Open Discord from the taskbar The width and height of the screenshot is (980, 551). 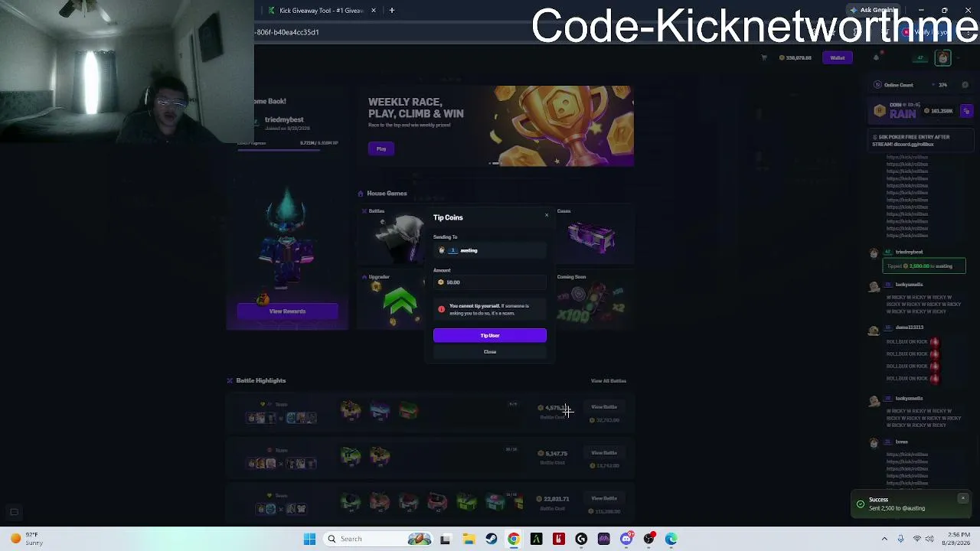tap(626, 540)
